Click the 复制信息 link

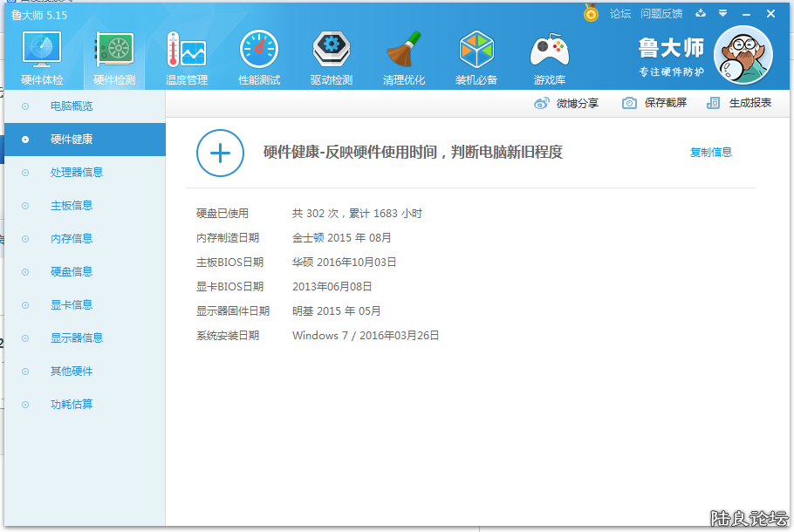(x=710, y=153)
